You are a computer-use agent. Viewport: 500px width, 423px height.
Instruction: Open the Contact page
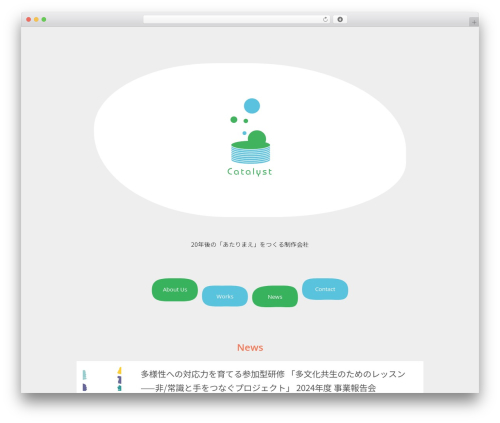[x=325, y=289]
